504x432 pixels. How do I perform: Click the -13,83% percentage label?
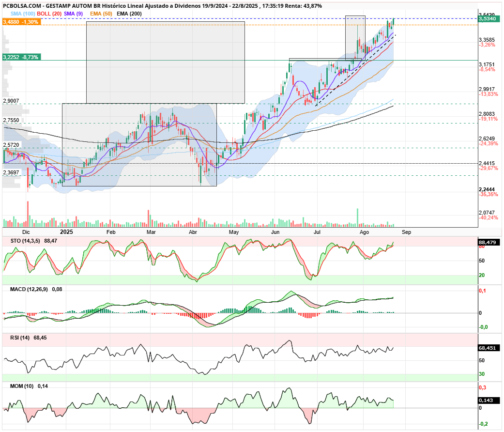(489, 94)
